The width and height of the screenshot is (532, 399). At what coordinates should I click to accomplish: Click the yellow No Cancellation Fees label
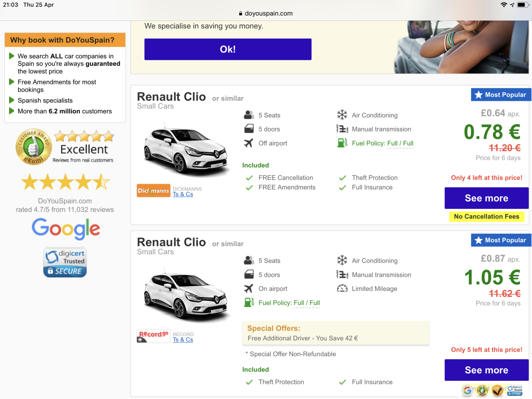[x=486, y=216]
